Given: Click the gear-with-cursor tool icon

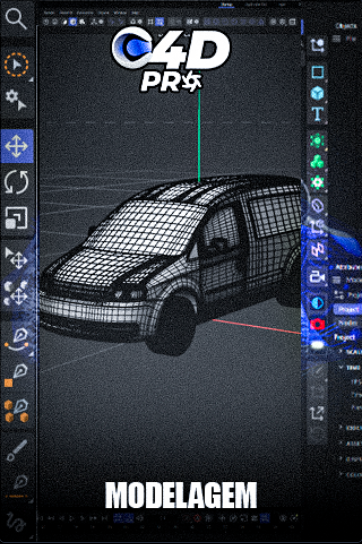Looking at the screenshot, I should click(16, 100).
